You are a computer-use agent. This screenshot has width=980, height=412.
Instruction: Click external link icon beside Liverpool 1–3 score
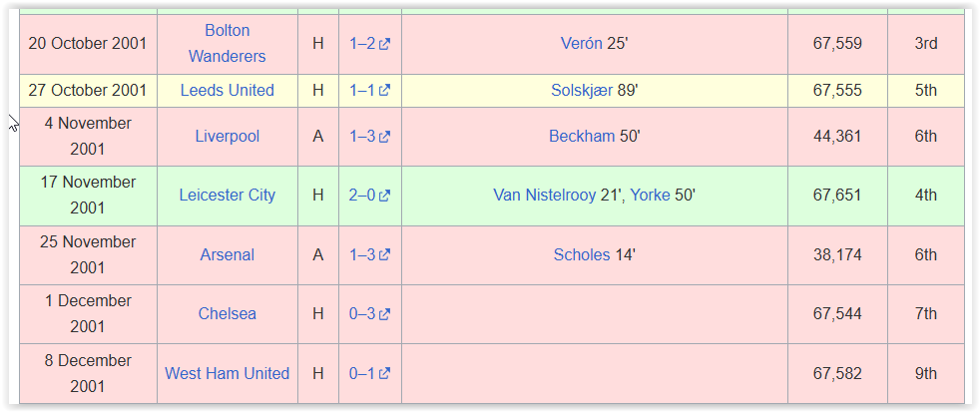pyautogui.click(x=384, y=137)
